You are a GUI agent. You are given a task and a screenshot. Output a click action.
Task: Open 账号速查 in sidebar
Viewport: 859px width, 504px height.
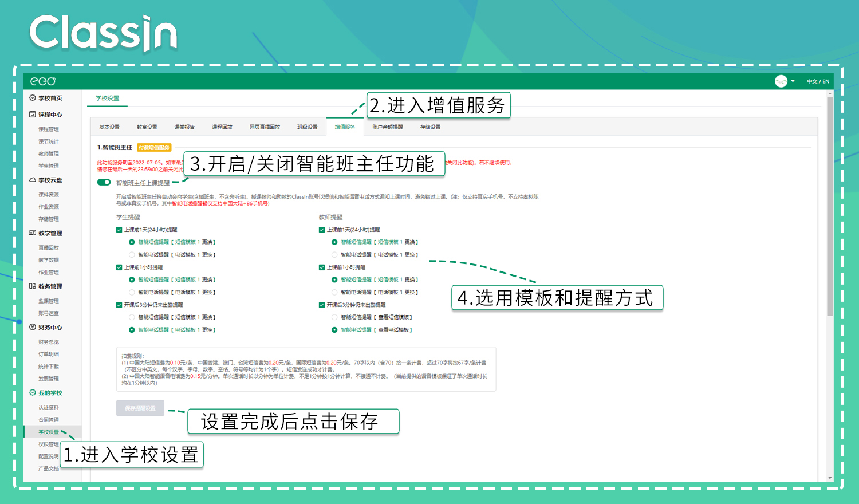(49, 313)
